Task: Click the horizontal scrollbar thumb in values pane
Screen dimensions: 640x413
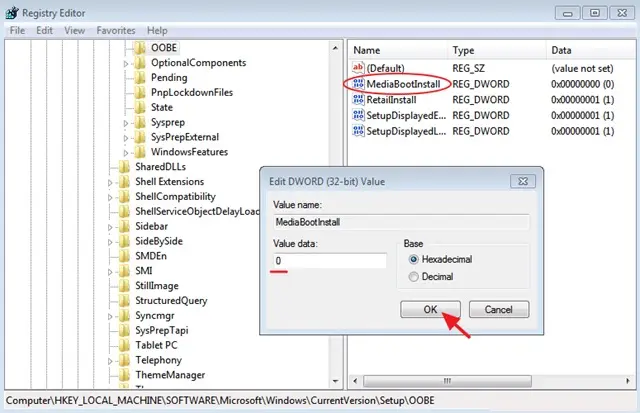Action: point(447,381)
